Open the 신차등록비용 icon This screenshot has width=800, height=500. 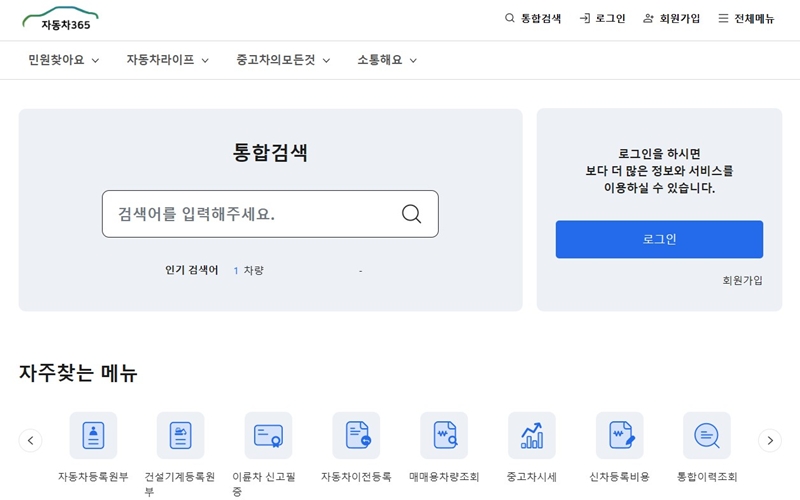[x=619, y=436]
